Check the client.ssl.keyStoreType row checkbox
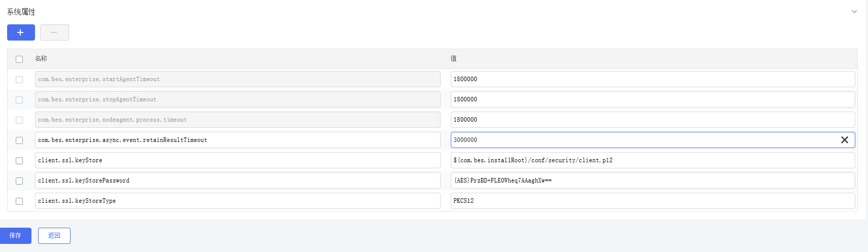The height and width of the screenshot is (252, 868). pyautogui.click(x=19, y=201)
